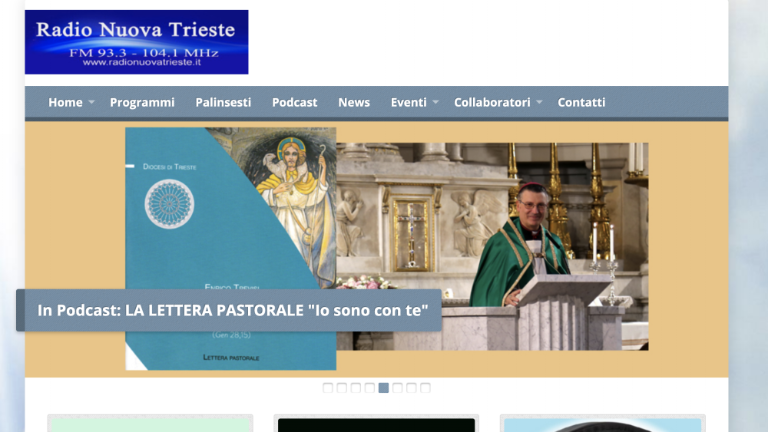The image size is (768, 432).
Task: Expand the Eventi dropdown arrow
Action: (x=435, y=103)
